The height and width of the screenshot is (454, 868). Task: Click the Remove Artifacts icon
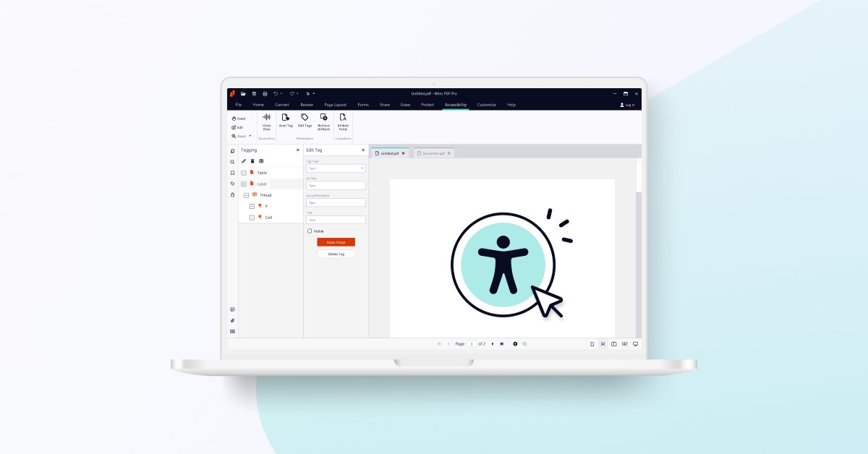pos(323,118)
